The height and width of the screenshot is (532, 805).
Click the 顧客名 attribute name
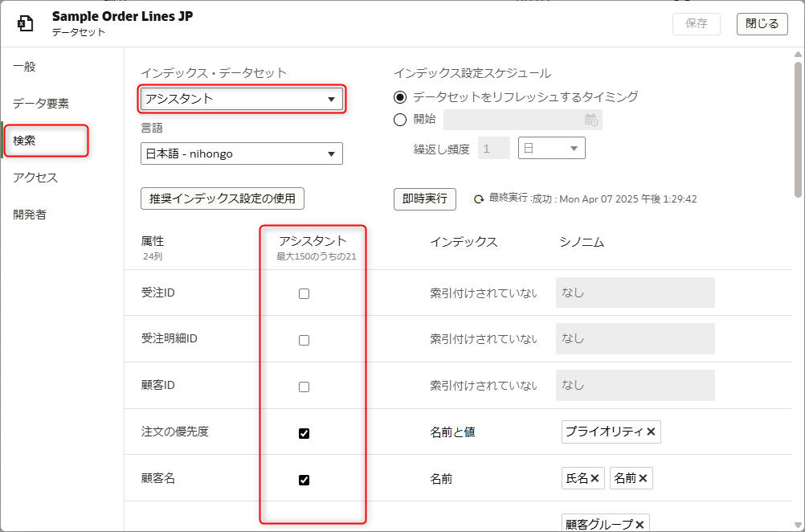pos(158,478)
